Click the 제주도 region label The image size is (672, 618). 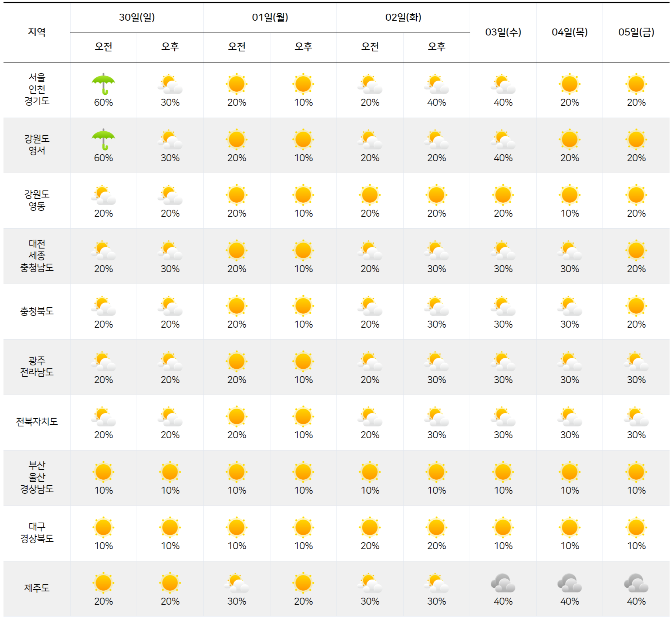coord(36,588)
